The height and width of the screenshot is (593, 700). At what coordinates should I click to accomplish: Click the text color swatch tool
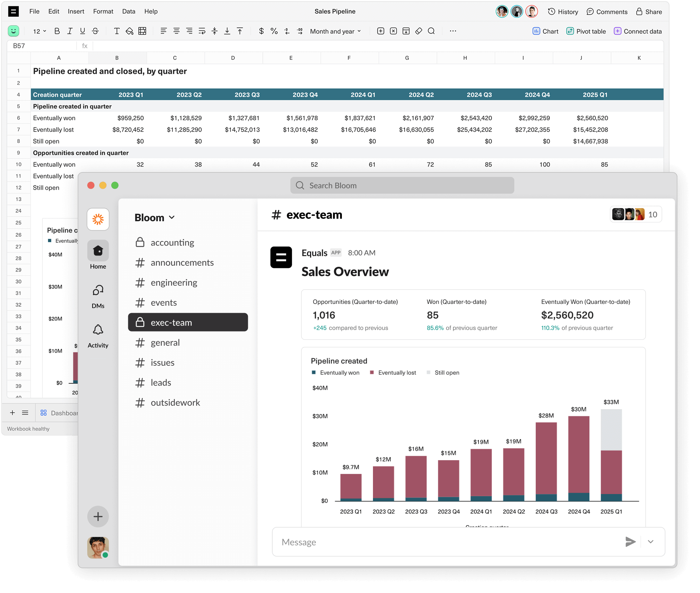(117, 31)
